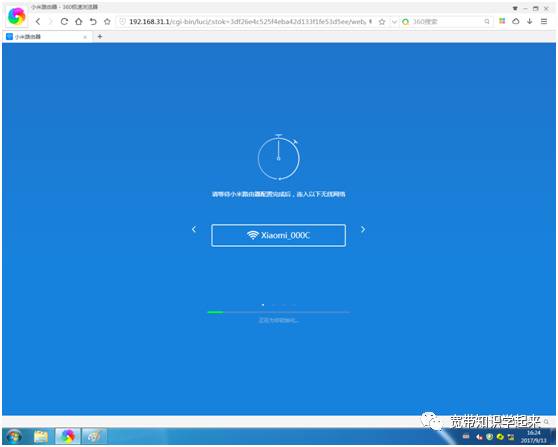Minimize the browser window
The image size is (558, 447).
coord(525,8)
